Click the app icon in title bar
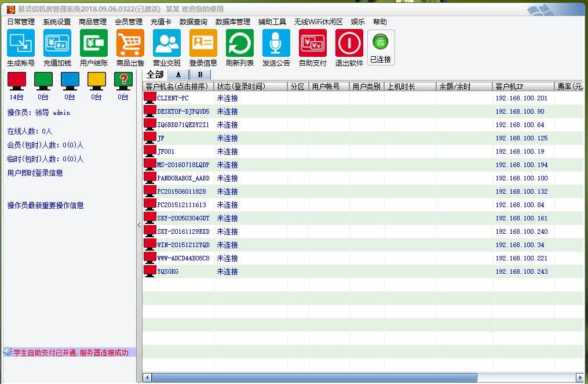The height and width of the screenshot is (384, 588). coord(11,9)
